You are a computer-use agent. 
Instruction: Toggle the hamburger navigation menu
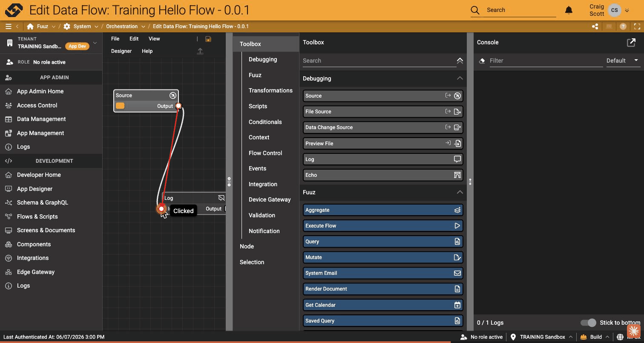click(8, 26)
